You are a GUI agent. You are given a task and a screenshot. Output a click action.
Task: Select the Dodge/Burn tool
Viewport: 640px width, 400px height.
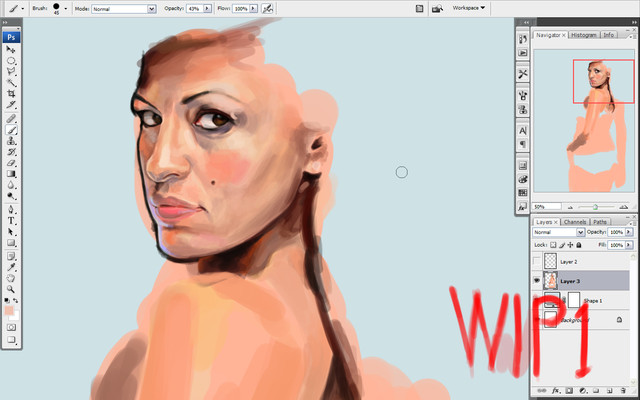[x=11, y=196]
